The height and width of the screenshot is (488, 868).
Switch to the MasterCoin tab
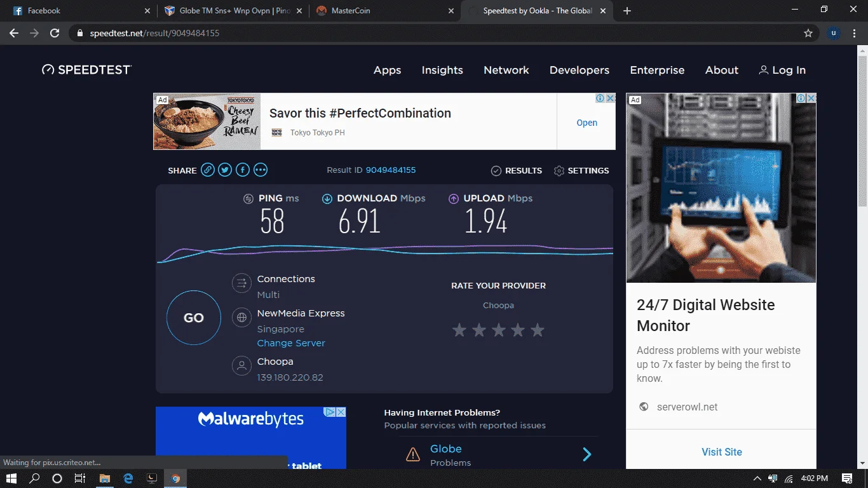tap(384, 11)
